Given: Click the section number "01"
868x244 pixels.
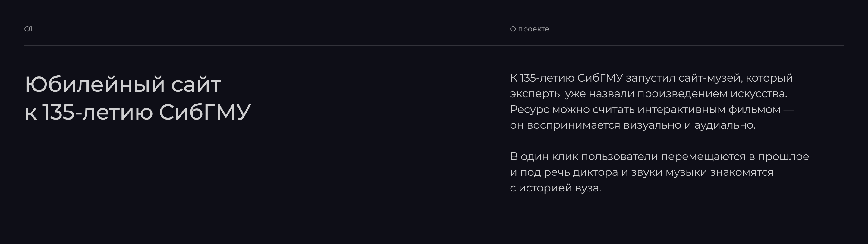Looking at the screenshot, I should pos(28,29).
